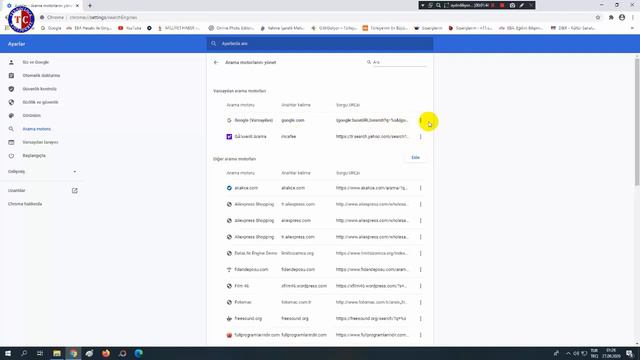Open more actions for Fotomac row

(x=420, y=302)
